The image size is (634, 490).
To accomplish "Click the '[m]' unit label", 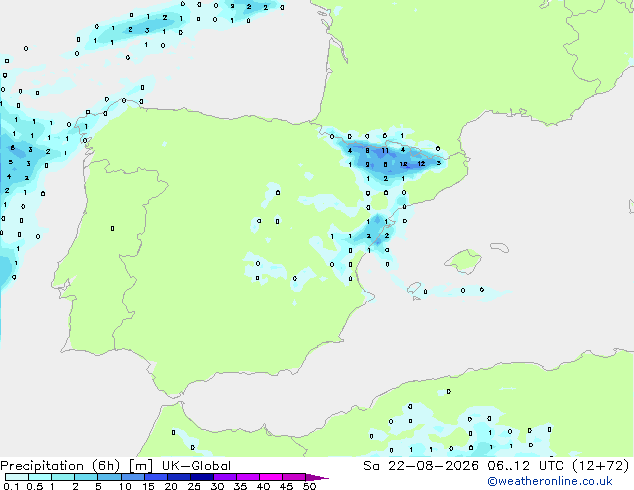I will point(140,466).
